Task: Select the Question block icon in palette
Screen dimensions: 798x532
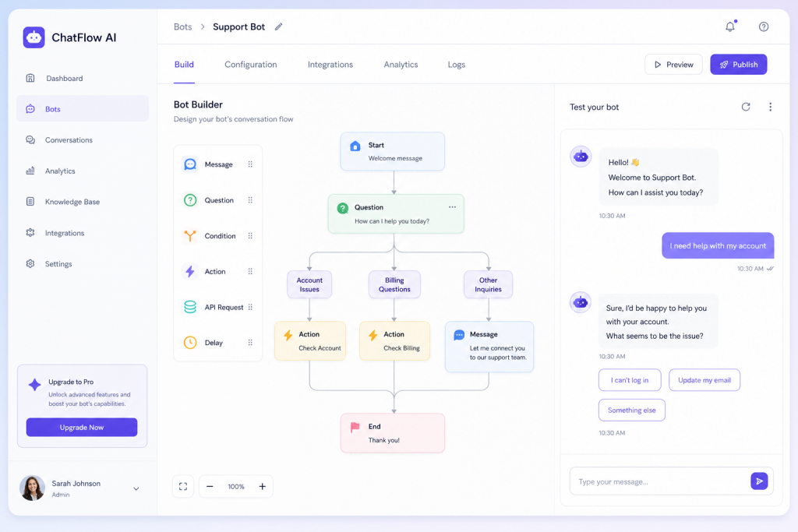Action: (190, 200)
